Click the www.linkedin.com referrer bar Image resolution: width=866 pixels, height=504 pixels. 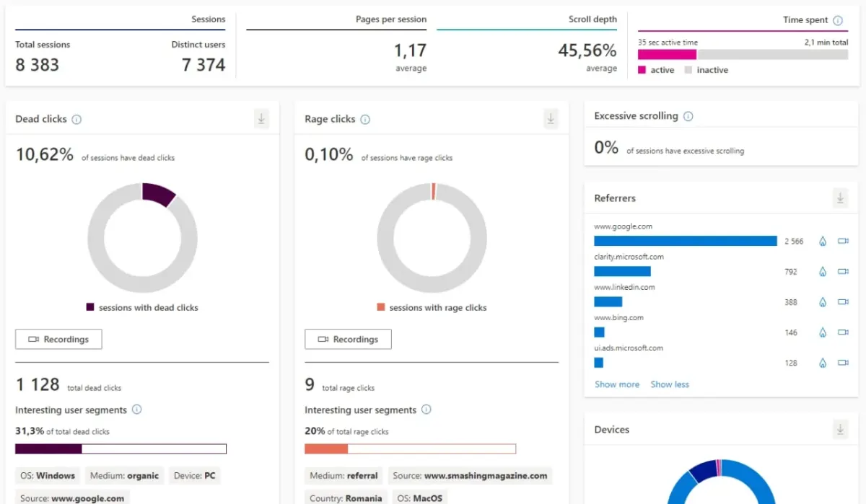608,302
